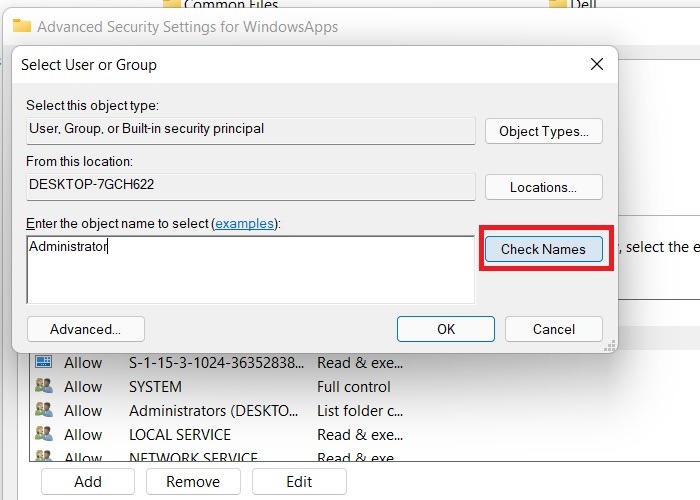This screenshot has height=500, width=700.
Task: Click the SYSTEM row user group icon
Action: coord(44,386)
